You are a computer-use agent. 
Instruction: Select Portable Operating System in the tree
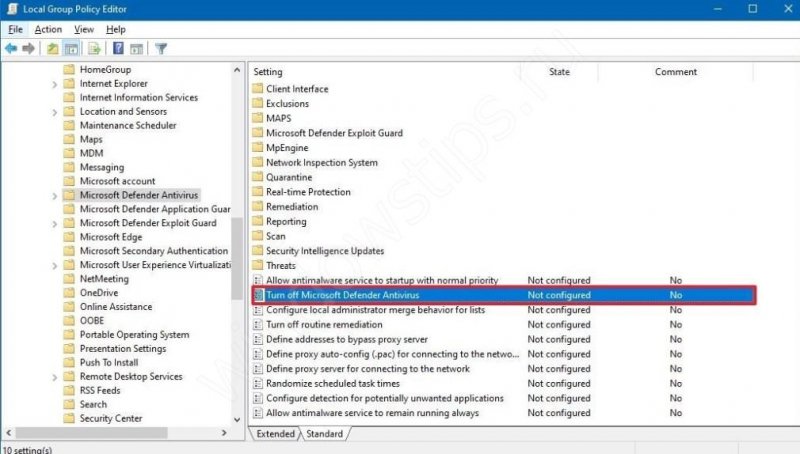pos(135,335)
